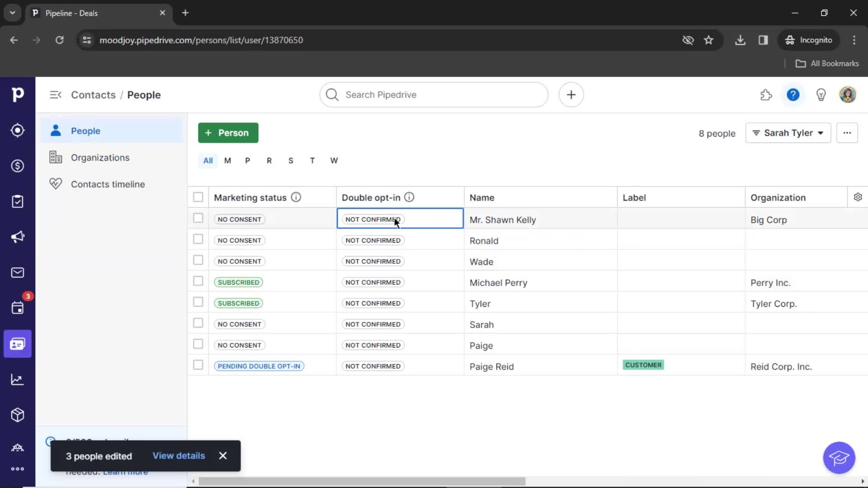This screenshot has height=488, width=868.
Task: Switch to the People contacts tab
Action: pyautogui.click(x=85, y=131)
